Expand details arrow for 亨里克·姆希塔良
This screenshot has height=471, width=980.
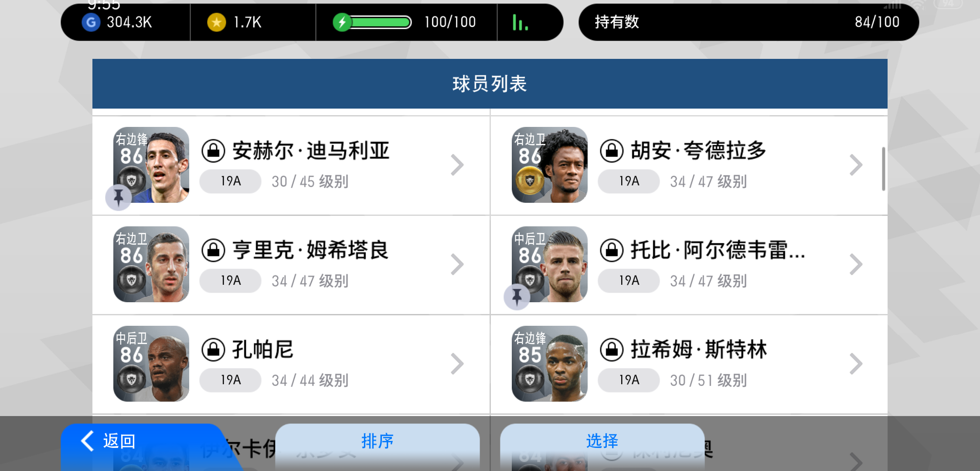457,264
